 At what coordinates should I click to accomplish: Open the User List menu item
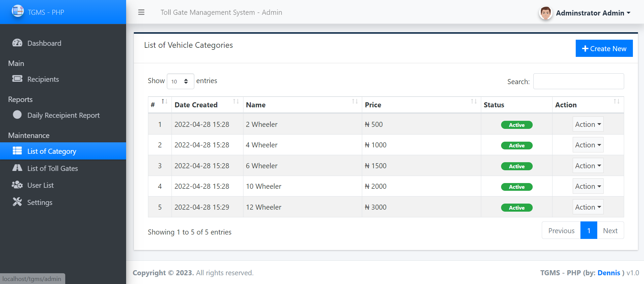[40, 185]
